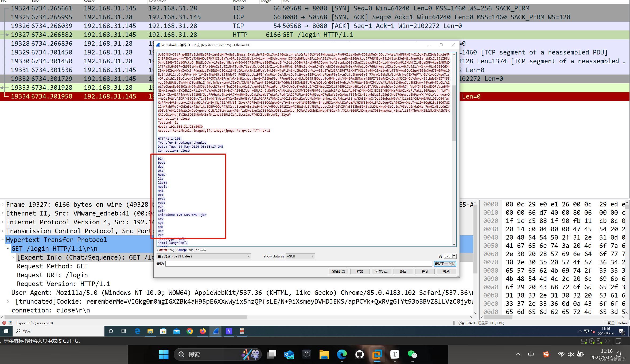Open the capture file comment icon in status bar
Viewport: 630px width, 364px height.
tap(10, 323)
